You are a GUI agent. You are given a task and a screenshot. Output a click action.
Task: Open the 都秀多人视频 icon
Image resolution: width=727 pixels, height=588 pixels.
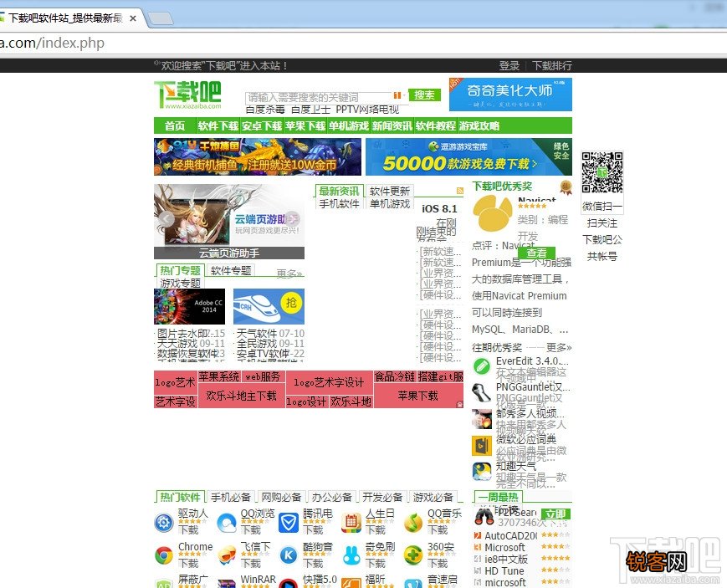482,419
